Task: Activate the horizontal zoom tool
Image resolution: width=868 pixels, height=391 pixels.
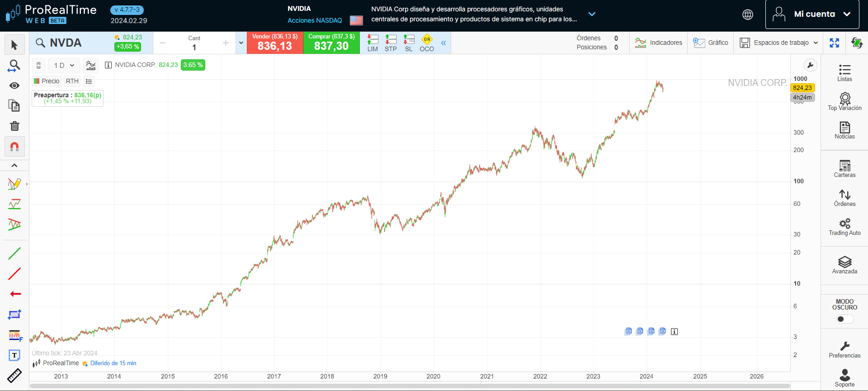Action: pyautogui.click(x=14, y=66)
